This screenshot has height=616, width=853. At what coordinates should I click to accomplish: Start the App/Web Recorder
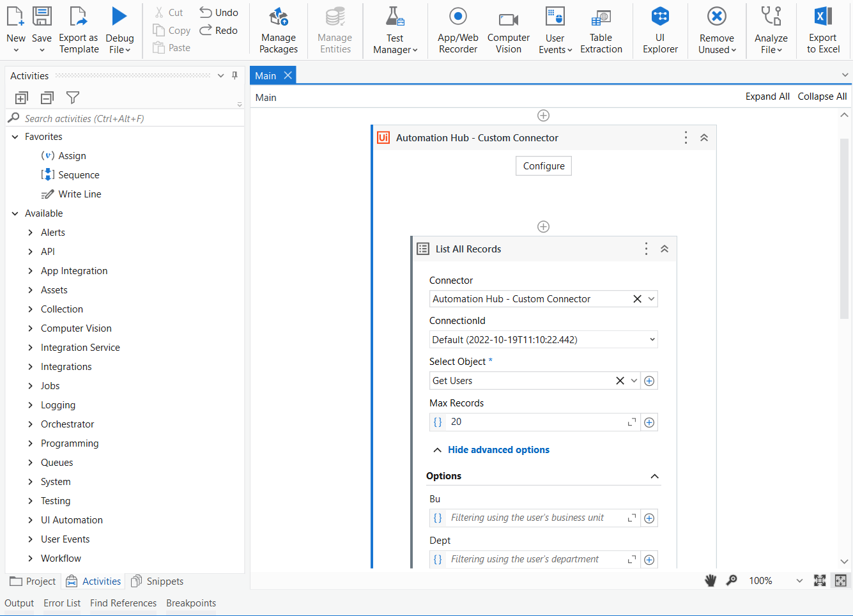click(x=458, y=30)
